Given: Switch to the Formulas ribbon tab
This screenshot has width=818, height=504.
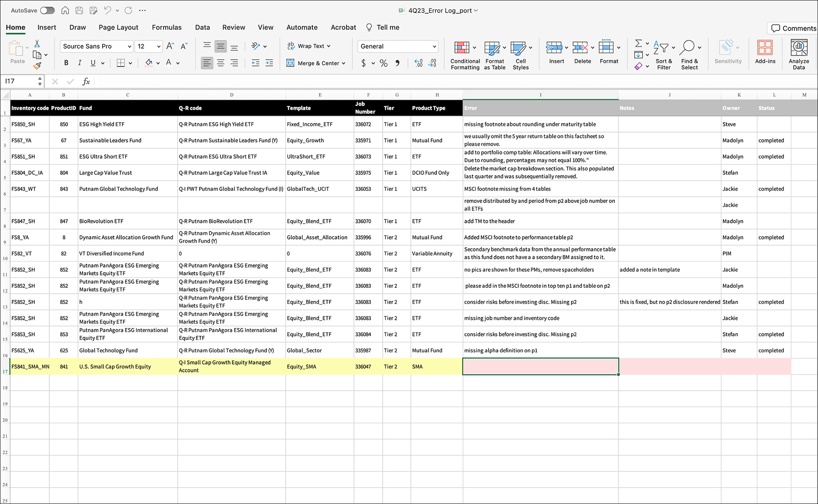Looking at the screenshot, I should click(166, 27).
